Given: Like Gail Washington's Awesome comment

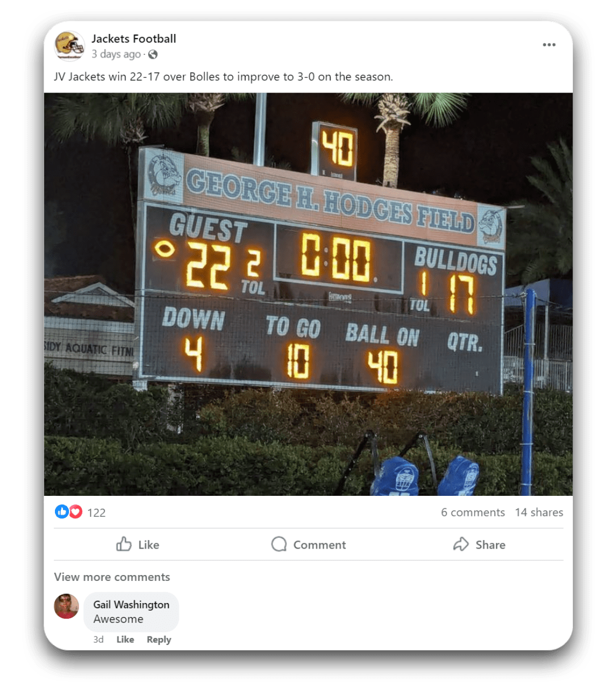Looking at the screenshot, I should click(125, 640).
